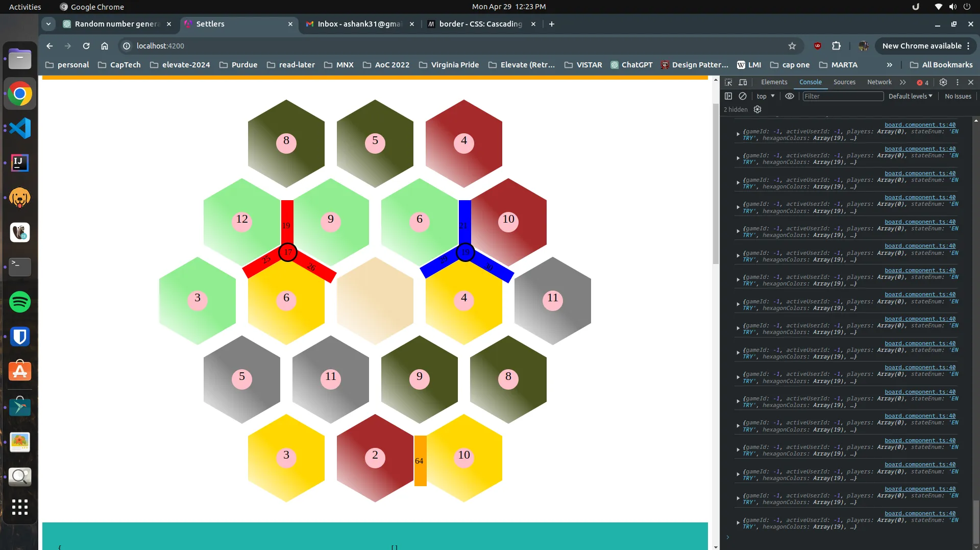Viewport: 980px width, 550px height.
Task: Open VS Code from the dock
Action: click(20, 128)
